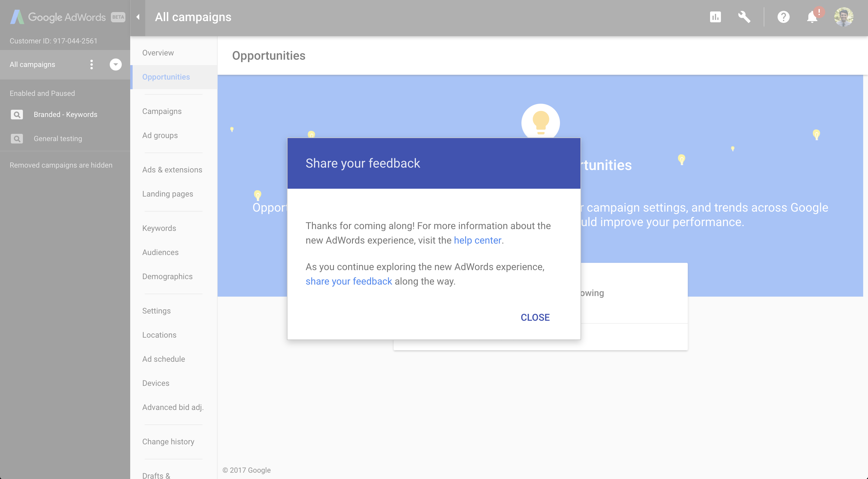Open the Demographics page
The height and width of the screenshot is (479, 868).
(x=168, y=276)
